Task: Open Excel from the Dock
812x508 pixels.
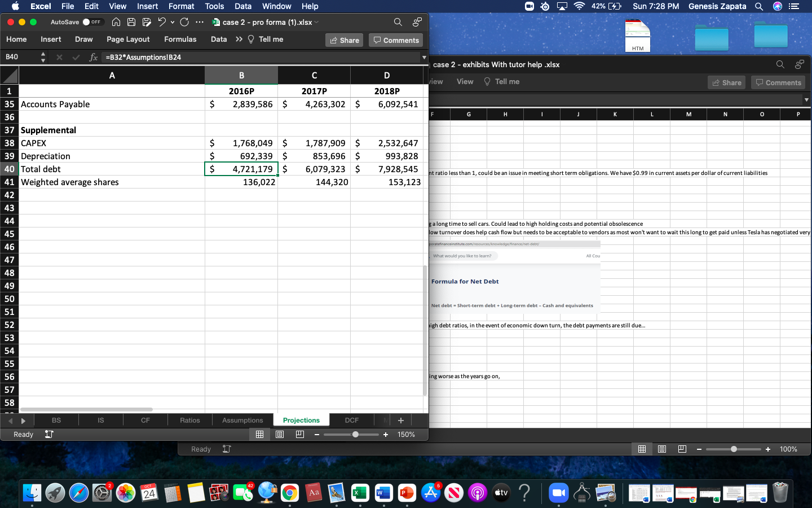Action: (x=360, y=493)
